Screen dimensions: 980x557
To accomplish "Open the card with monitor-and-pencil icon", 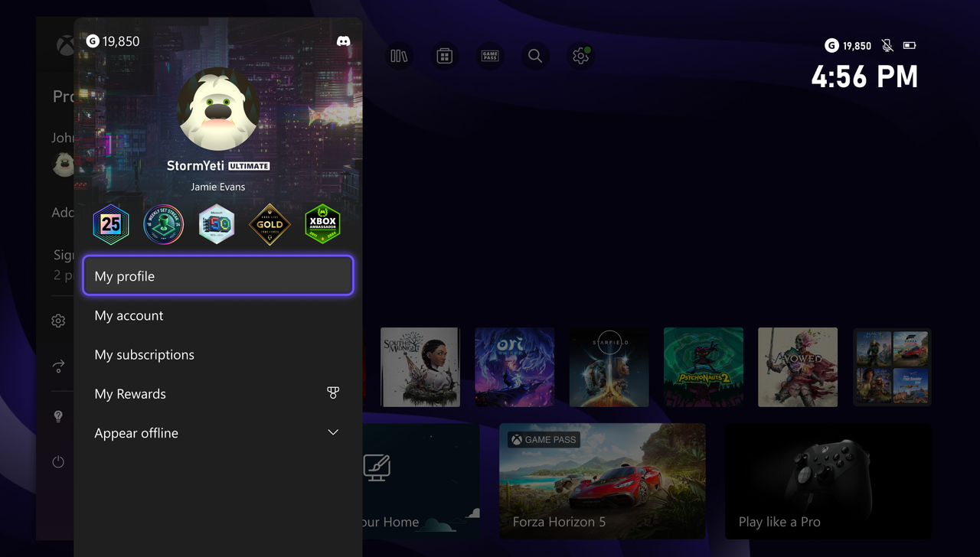I will (x=421, y=480).
